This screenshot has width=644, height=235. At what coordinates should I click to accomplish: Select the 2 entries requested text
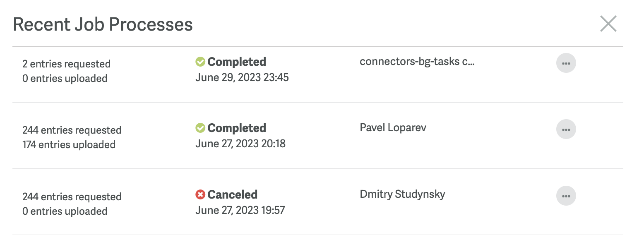coord(67,64)
